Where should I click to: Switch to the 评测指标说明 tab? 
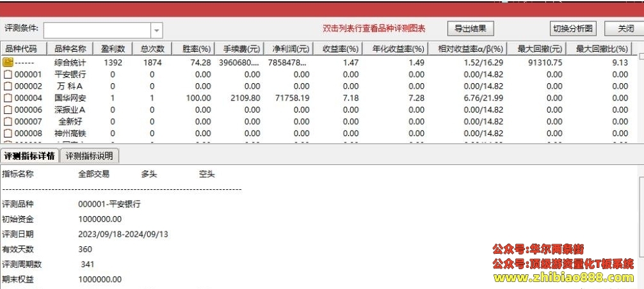(x=89, y=156)
